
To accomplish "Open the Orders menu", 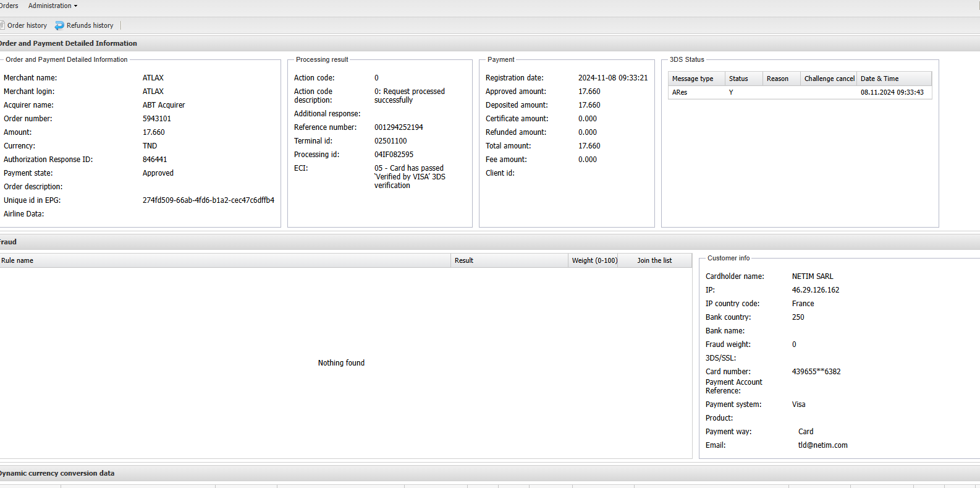I will 9,6.
